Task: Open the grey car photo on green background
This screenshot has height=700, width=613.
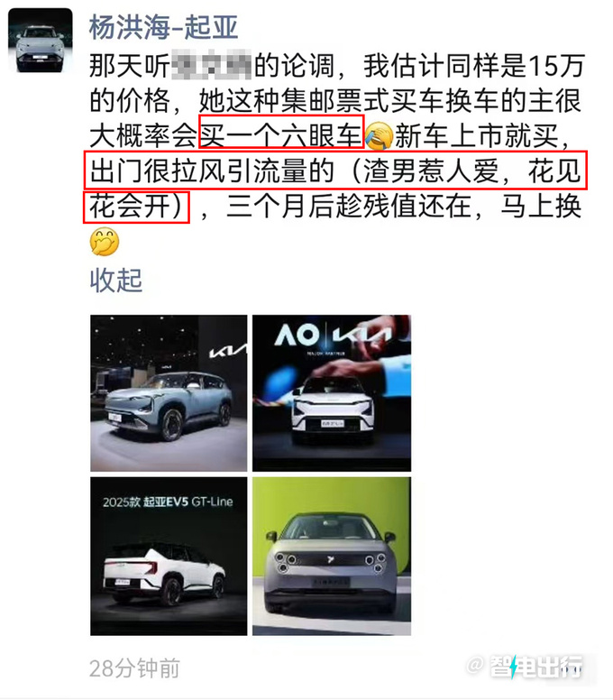Action: coord(332,557)
